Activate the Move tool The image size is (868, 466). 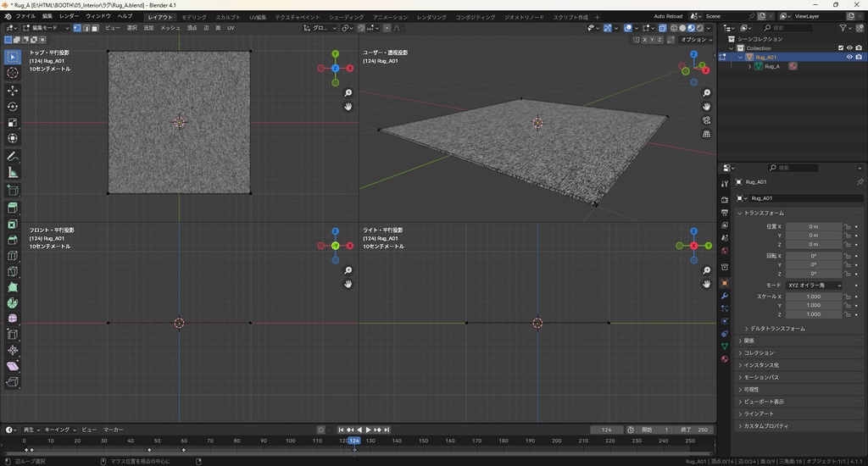(x=13, y=91)
